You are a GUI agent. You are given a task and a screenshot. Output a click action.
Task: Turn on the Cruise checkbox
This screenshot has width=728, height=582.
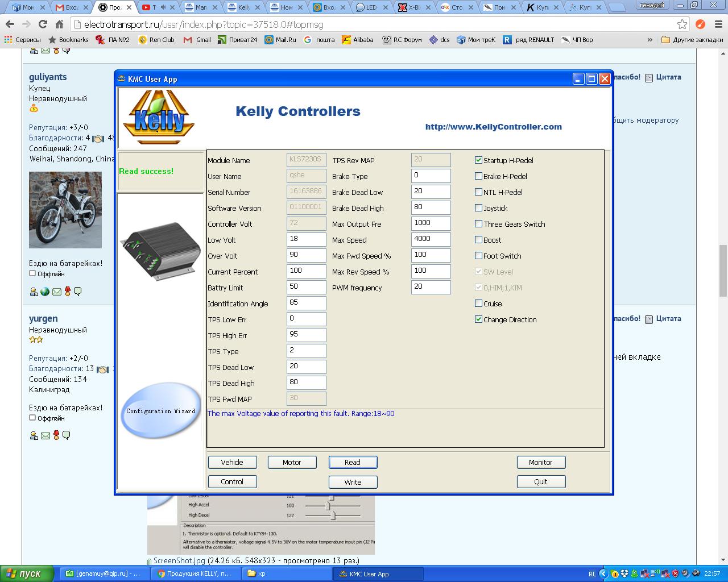[x=478, y=304]
